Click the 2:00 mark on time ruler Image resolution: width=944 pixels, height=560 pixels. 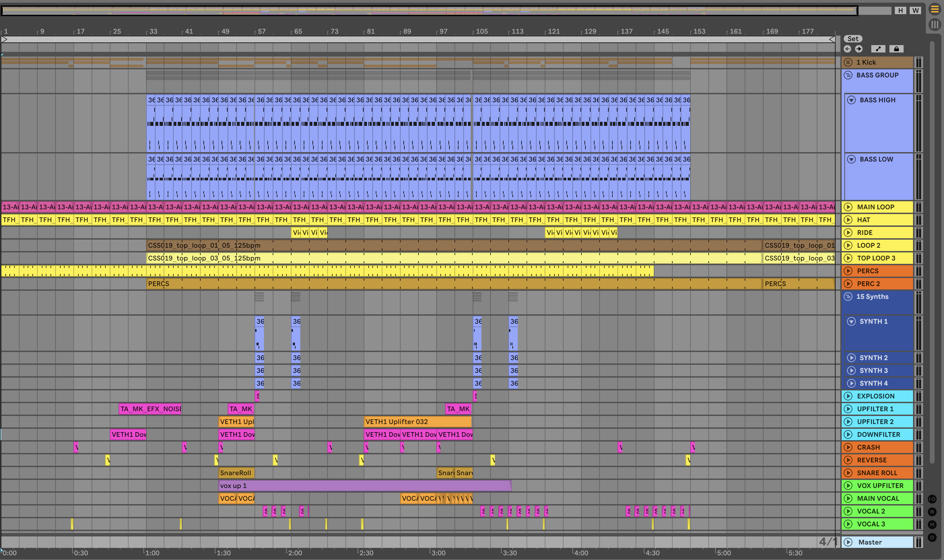tap(294, 553)
